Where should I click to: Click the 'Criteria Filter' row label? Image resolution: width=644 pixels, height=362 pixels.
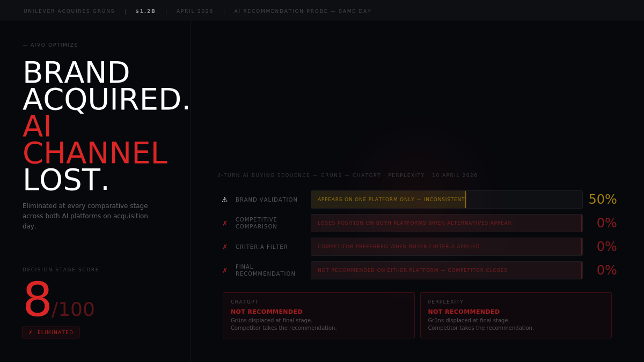[x=261, y=247]
